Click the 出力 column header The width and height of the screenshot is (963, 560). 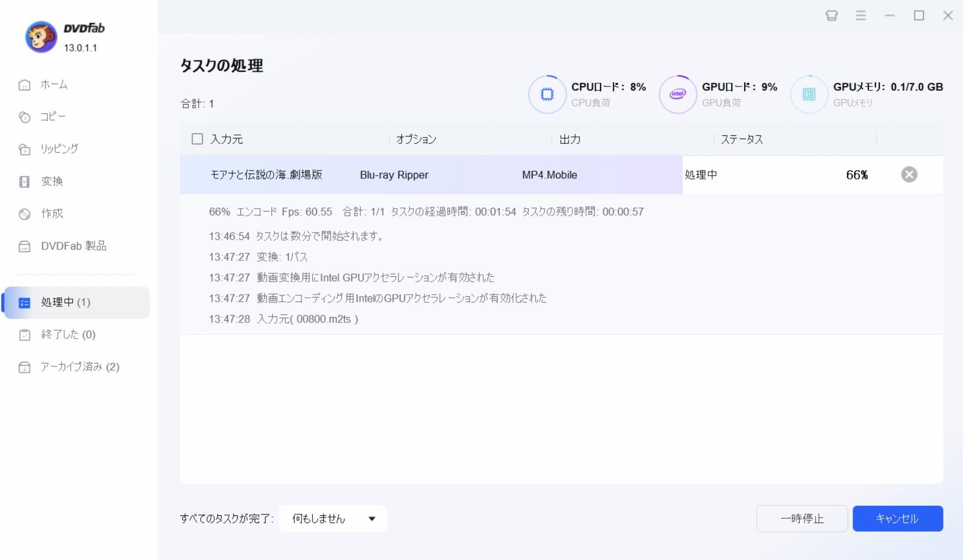570,140
